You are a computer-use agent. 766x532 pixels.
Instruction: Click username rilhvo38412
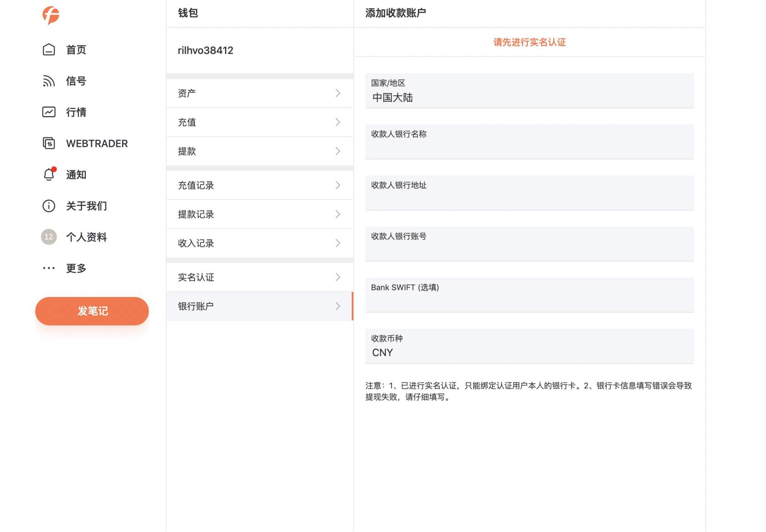tap(205, 50)
